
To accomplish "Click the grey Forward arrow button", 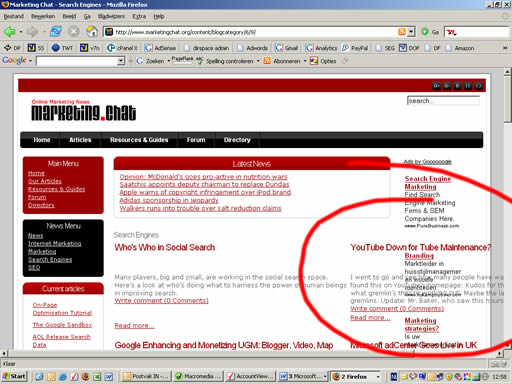I will (33, 32).
